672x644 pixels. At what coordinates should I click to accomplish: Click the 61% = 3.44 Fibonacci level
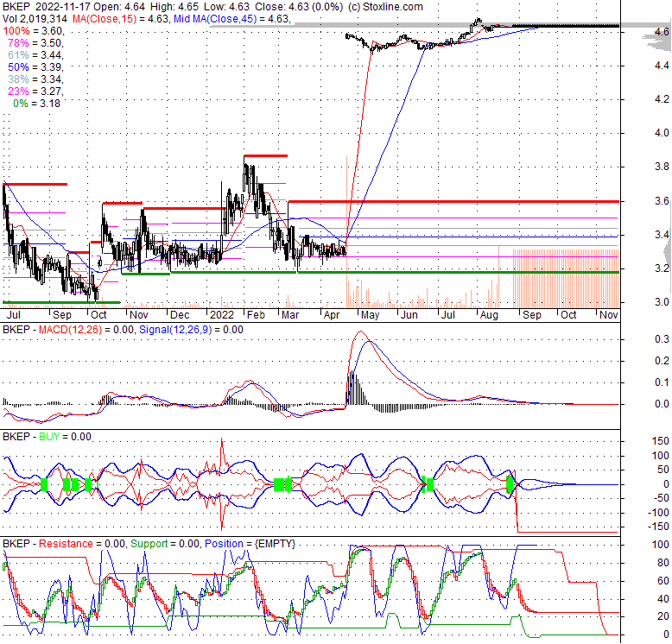[x=35, y=54]
